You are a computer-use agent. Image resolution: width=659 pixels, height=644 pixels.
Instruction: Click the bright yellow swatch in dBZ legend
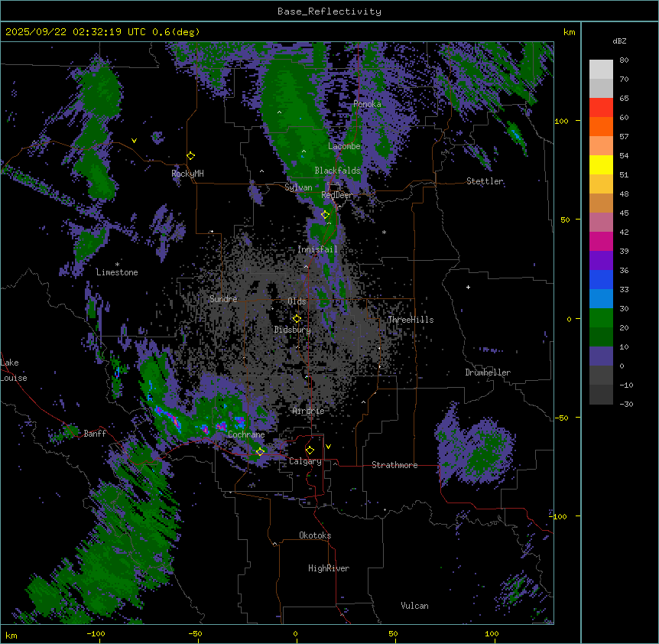(x=601, y=164)
